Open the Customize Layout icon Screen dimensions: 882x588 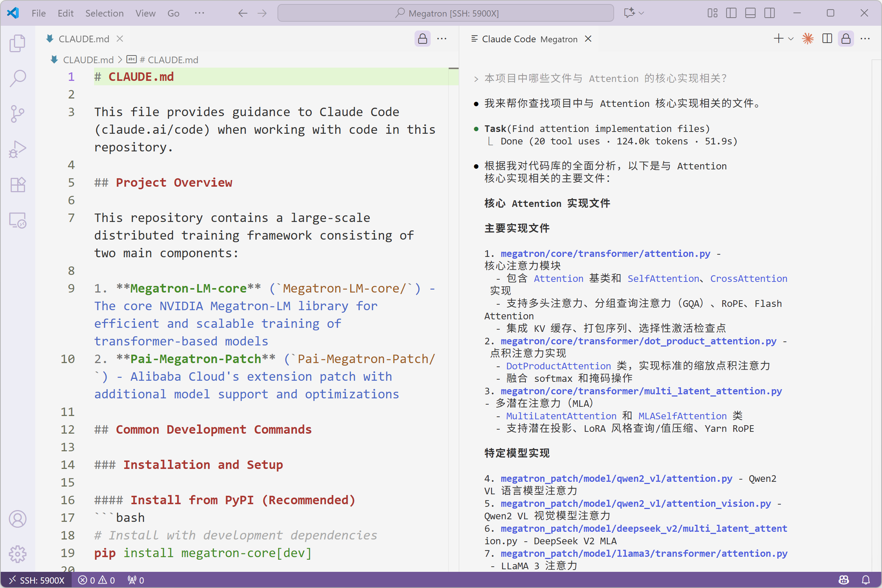[x=713, y=13]
